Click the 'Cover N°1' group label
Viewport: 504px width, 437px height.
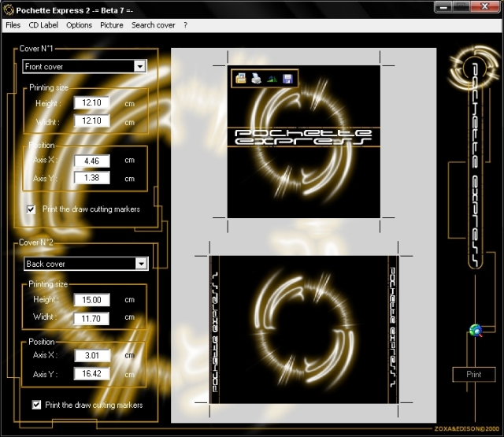(x=36, y=49)
